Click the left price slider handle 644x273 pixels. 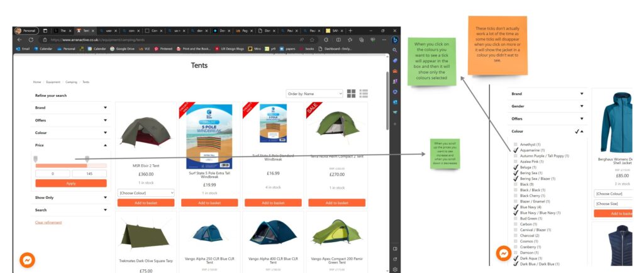point(35,159)
